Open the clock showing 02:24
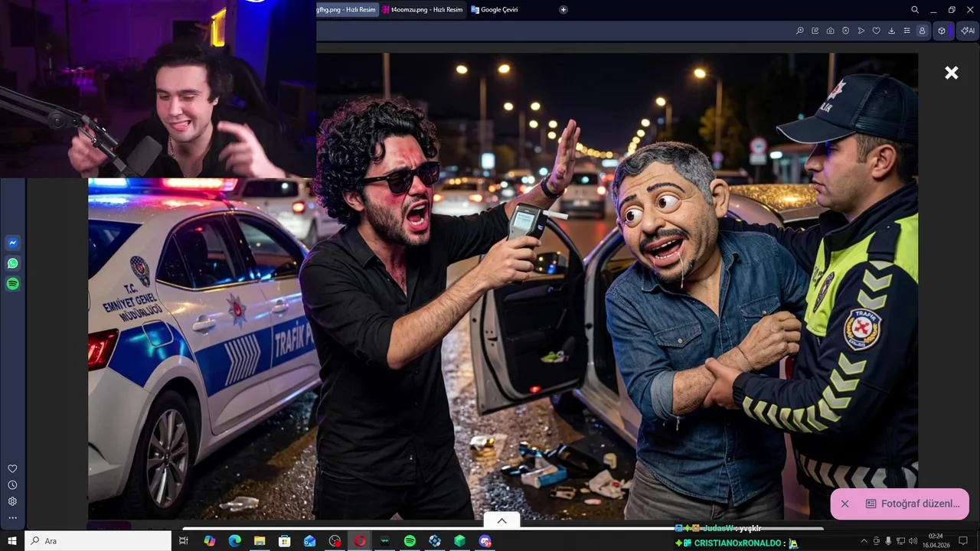The height and width of the screenshot is (551, 980). click(936, 541)
